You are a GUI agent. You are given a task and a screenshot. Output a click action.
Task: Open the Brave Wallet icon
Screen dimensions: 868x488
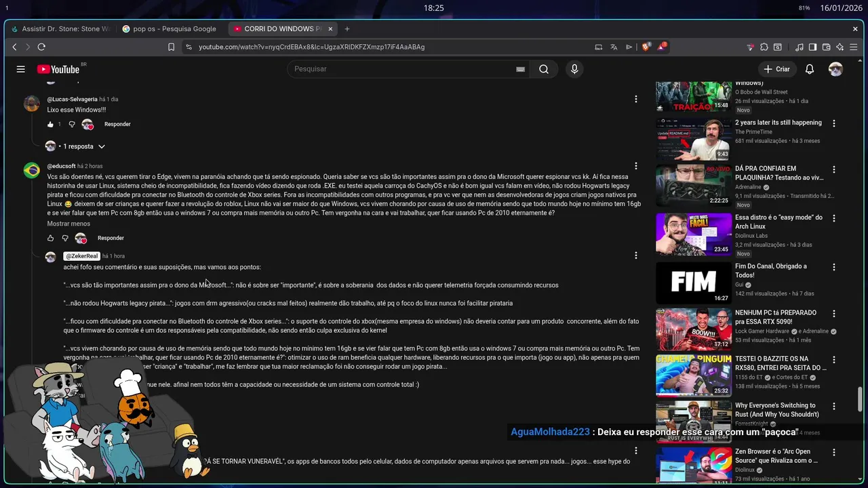click(827, 47)
